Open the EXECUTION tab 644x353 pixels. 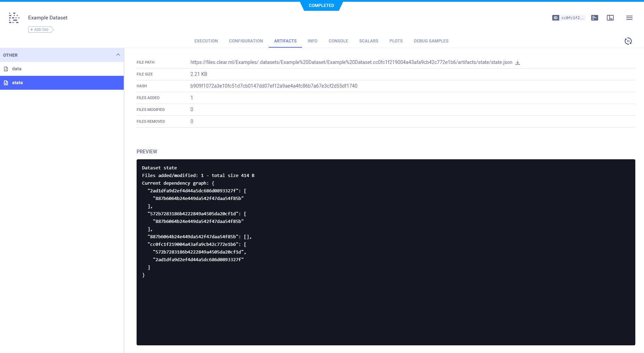tap(206, 41)
